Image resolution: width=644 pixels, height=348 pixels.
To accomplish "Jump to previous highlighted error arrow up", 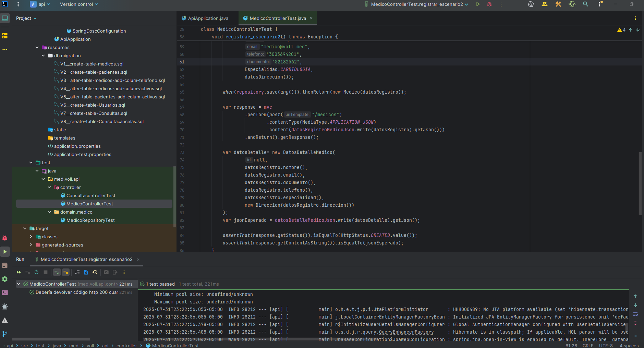I will coord(631,30).
